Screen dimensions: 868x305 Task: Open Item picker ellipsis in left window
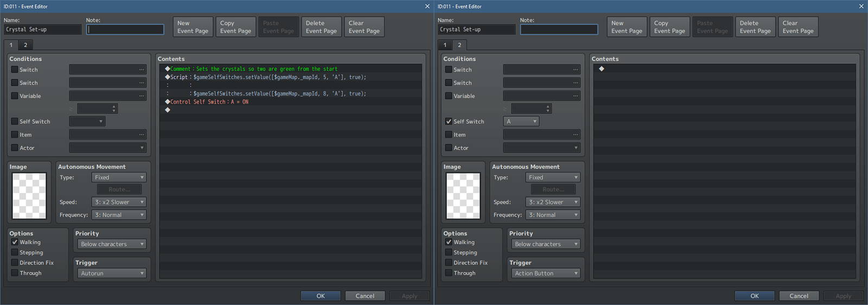(x=142, y=135)
